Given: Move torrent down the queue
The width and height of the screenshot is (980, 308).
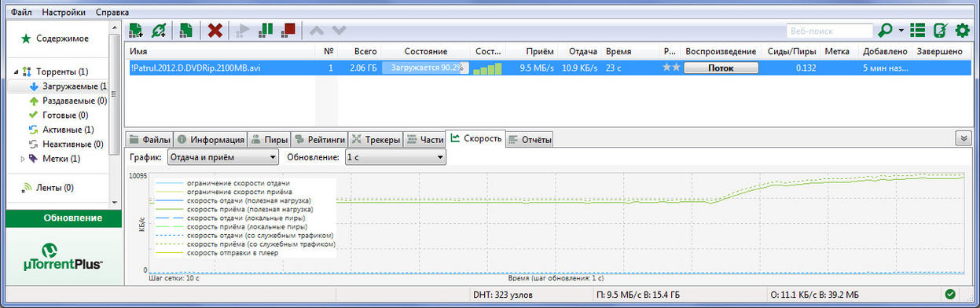Looking at the screenshot, I should click(x=339, y=31).
